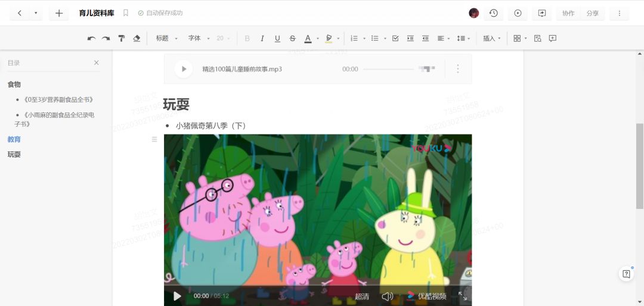The image size is (644, 306).
Task: Insert a bulleted list
Action: (374, 38)
